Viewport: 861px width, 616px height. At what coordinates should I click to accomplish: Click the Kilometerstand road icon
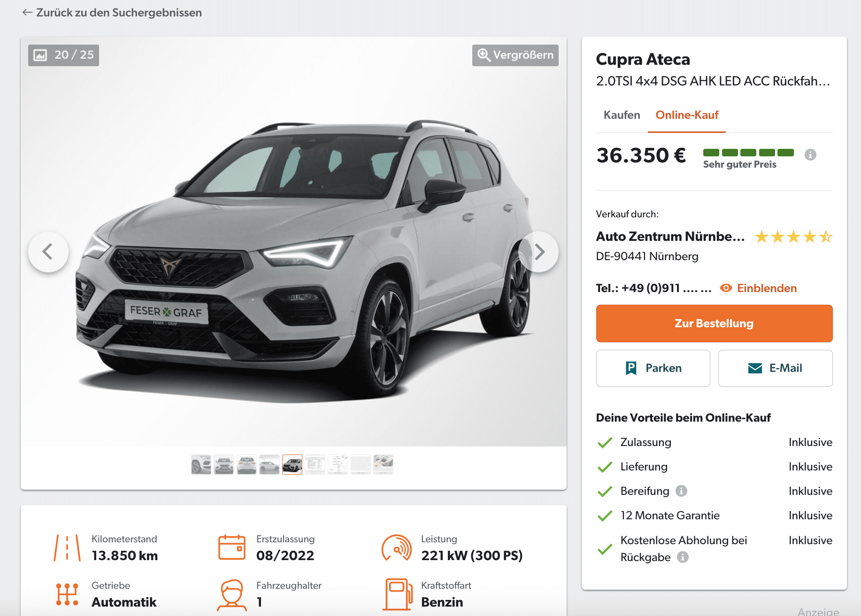67,548
